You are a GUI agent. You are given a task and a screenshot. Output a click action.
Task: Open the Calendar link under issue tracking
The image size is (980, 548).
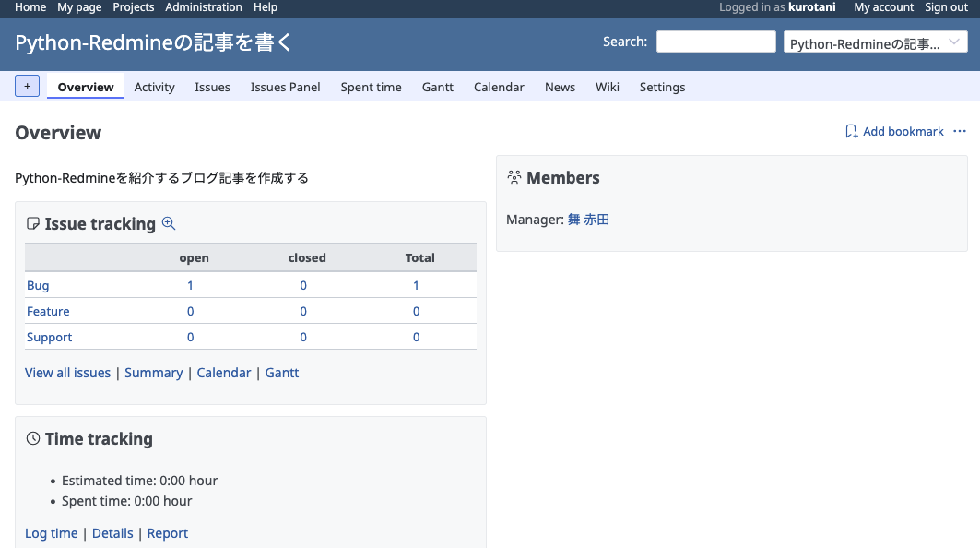(224, 373)
